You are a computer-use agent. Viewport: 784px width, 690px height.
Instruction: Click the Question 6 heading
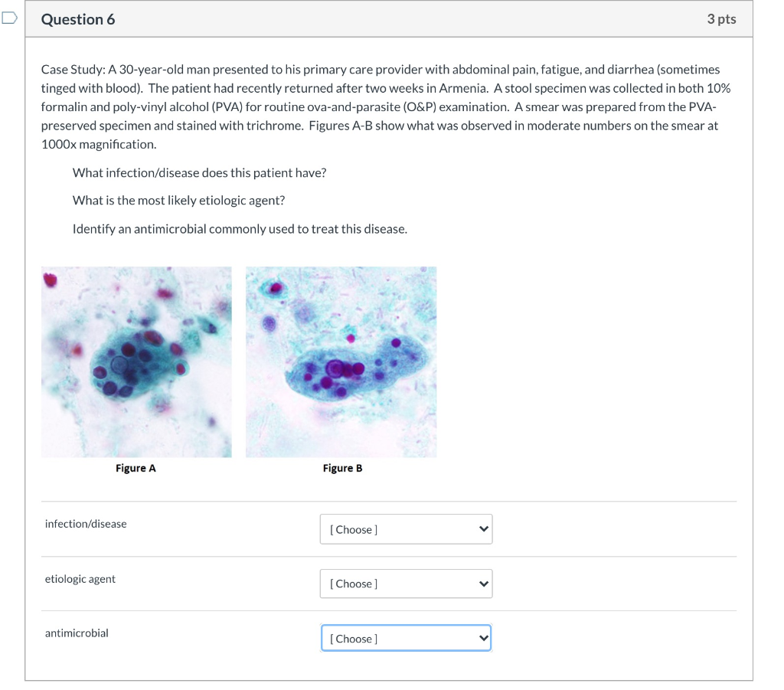(x=78, y=20)
